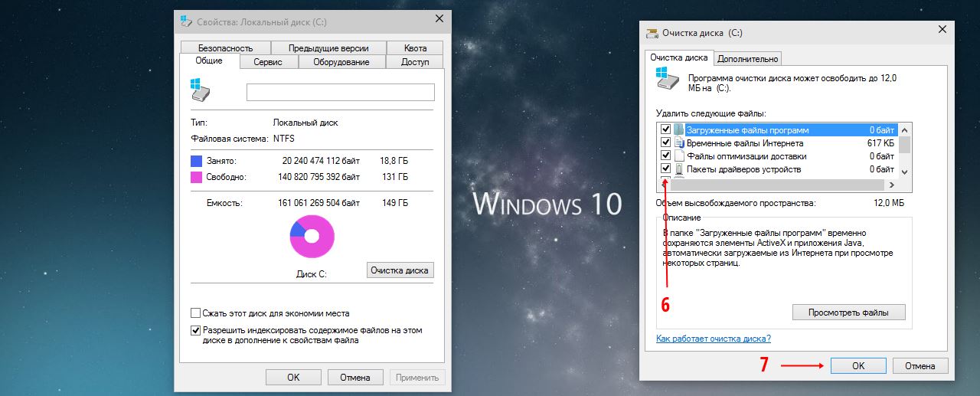Screen dimensions: 980x396
Task: Click the Downloaded Program Files icon
Action: point(678,130)
